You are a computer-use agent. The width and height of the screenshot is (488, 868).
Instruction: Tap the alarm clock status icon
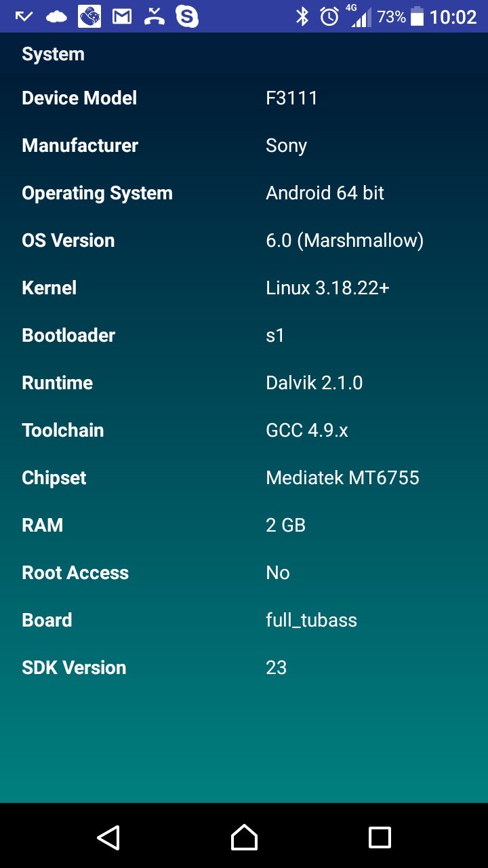329,16
